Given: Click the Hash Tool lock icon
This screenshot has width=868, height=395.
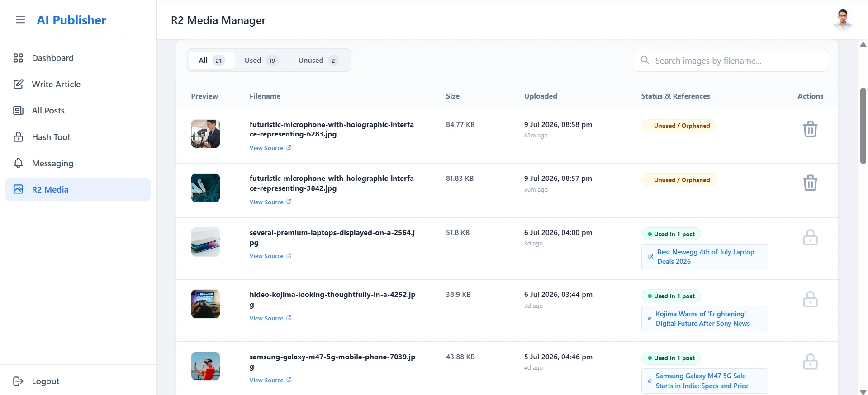Looking at the screenshot, I should (x=18, y=137).
